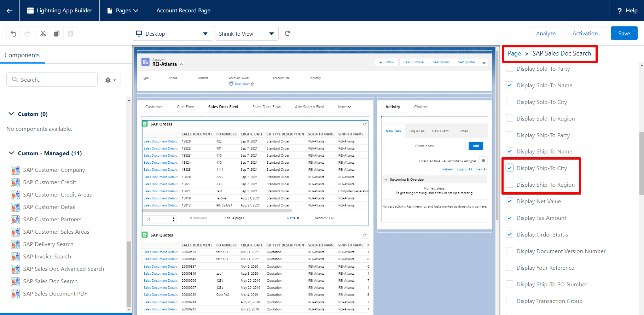Open the Pages menu

click(x=123, y=11)
